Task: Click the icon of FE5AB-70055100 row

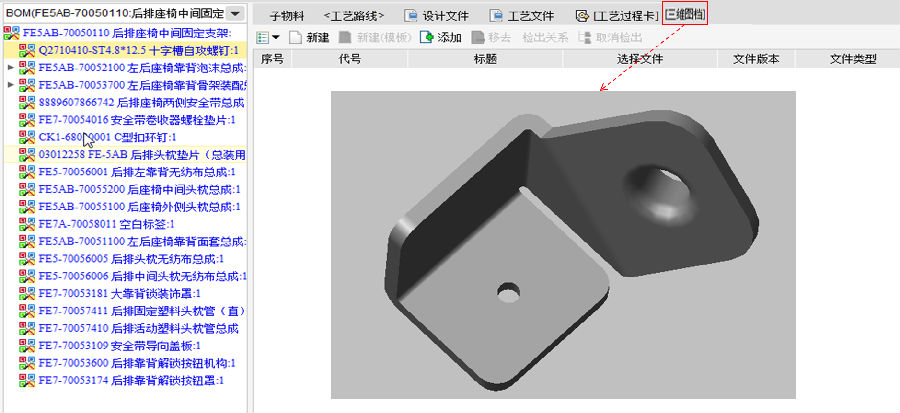Action: pos(27,206)
